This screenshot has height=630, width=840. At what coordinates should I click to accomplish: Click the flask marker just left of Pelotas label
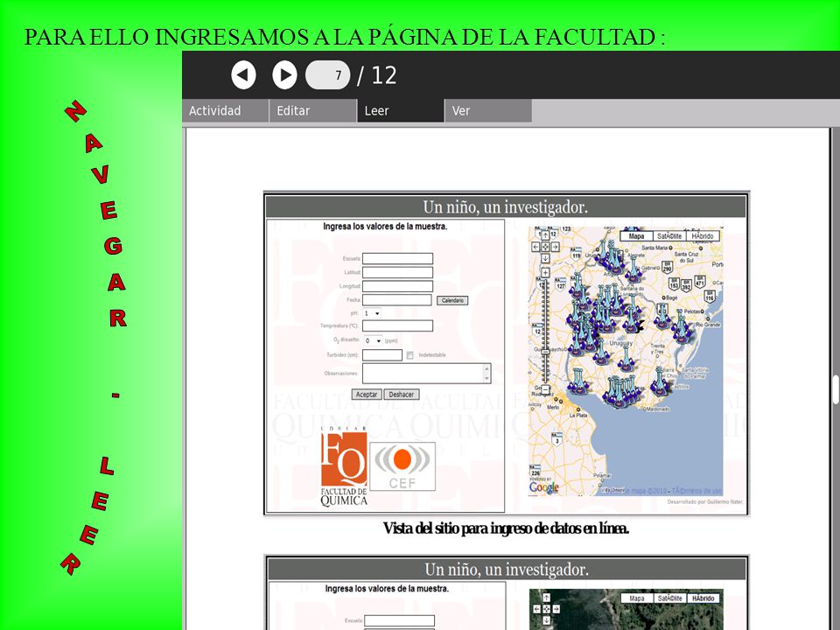point(662,317)
